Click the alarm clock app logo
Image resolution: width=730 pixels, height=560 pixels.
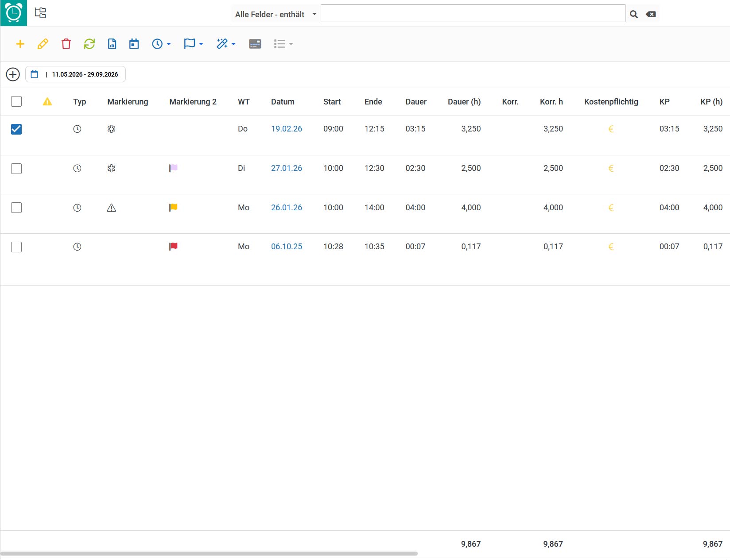[x=14, y=13]
